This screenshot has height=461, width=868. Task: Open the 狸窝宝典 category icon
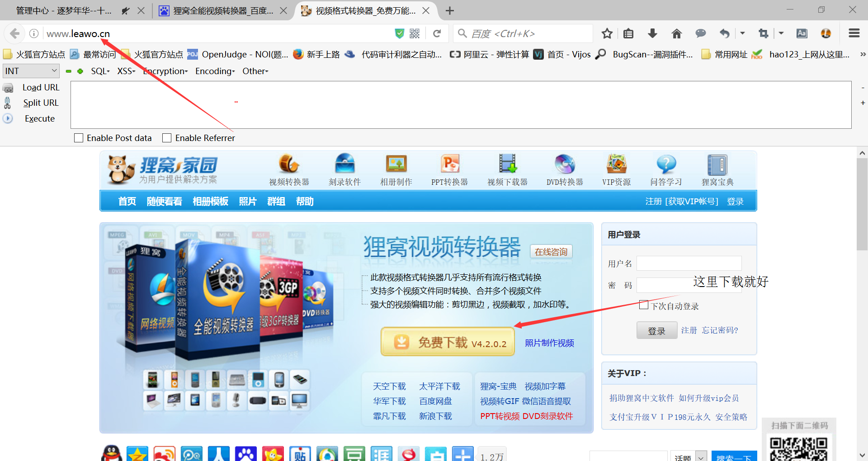coord(717,170)
